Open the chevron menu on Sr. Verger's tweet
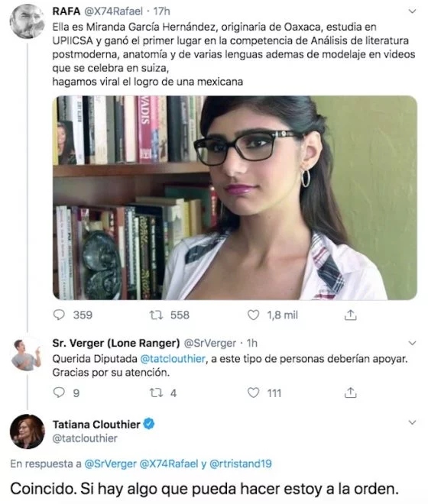Viewport: 428px width, 504px height. click(412, 344)
